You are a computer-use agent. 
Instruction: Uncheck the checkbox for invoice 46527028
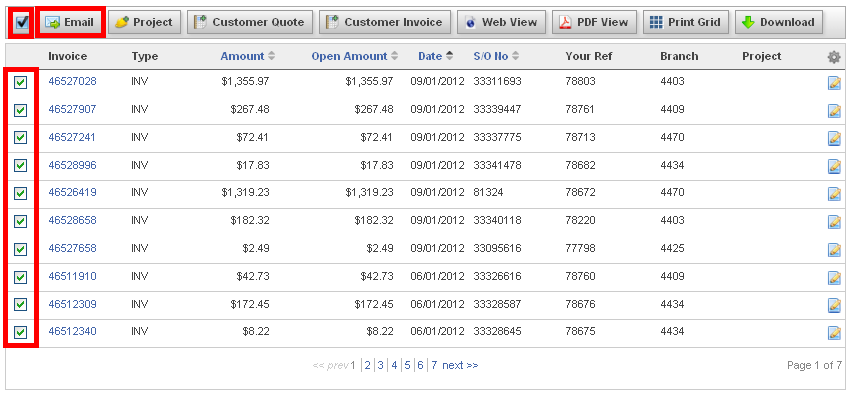(x=21, y=82)
